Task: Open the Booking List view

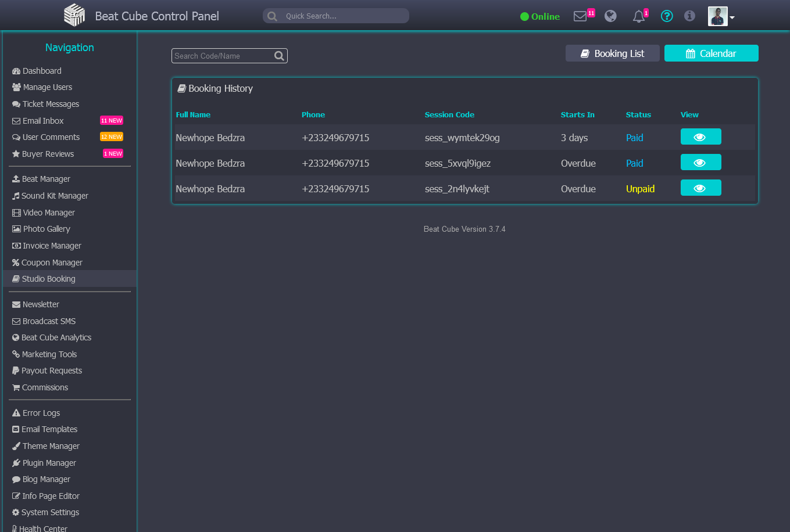Action: (613, 53)
